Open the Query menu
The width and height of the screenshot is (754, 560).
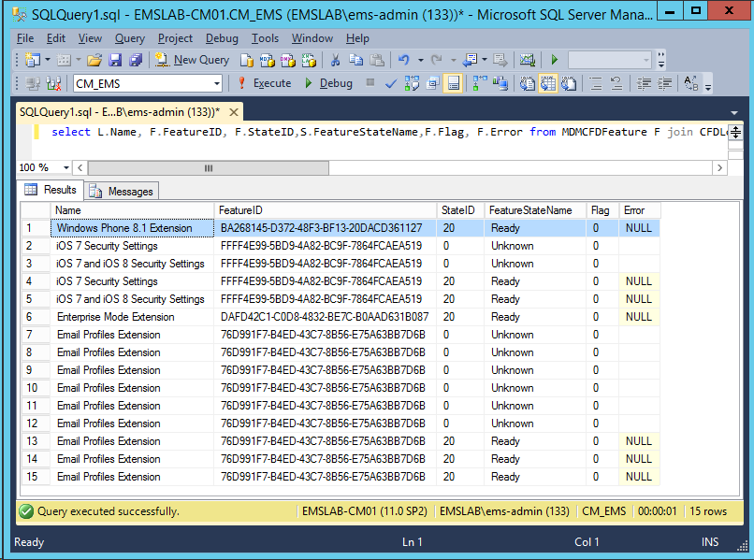(x=130, y=38)
